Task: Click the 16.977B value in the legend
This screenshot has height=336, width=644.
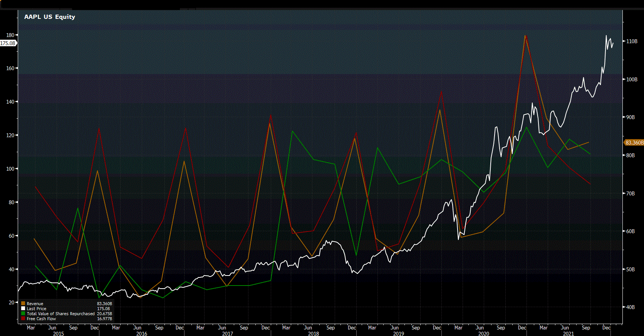Action: (x=104, y=319)
